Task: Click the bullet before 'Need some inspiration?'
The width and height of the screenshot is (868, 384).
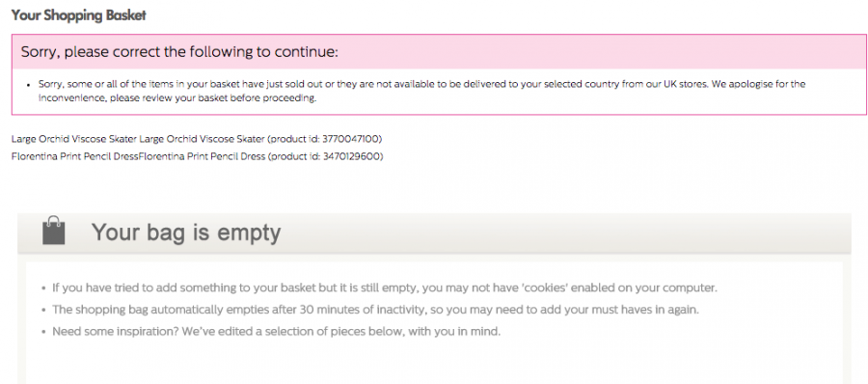Action: pos(44,333)
